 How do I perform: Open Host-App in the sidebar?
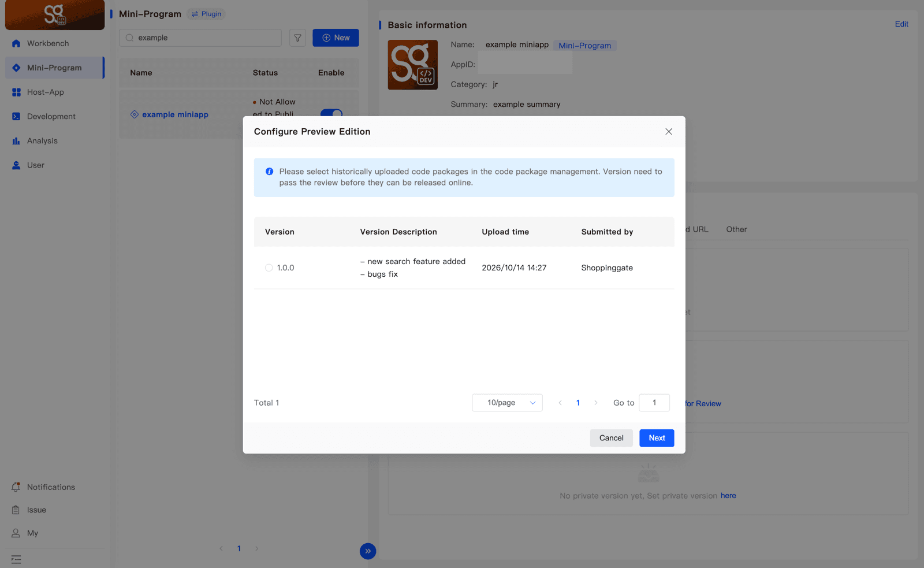tap(55, 92)
